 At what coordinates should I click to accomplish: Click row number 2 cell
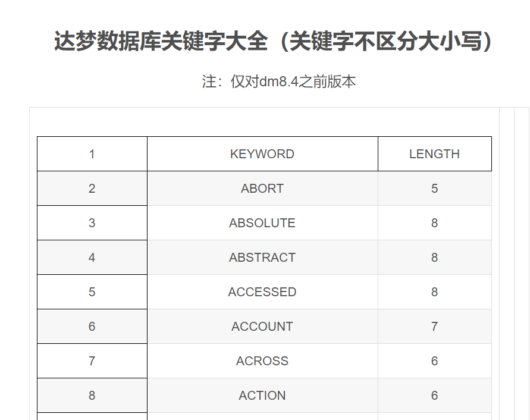point(92,189)
